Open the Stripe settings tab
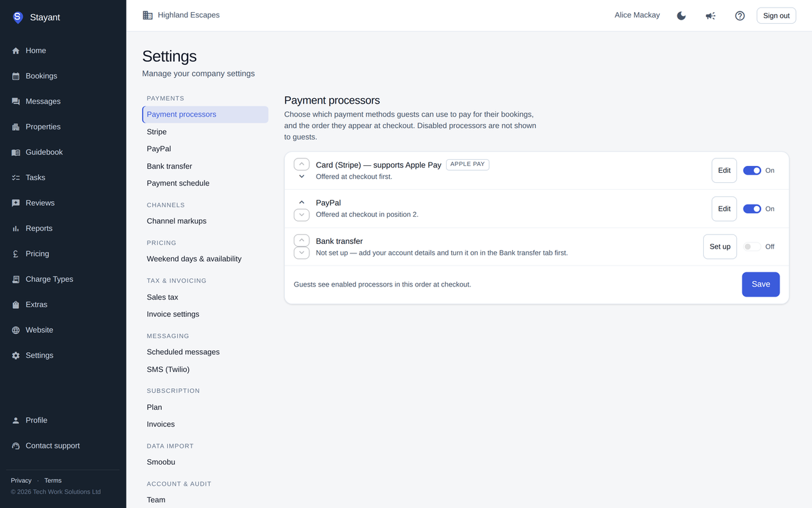This screenshot has width=812, height=508. [205, 132]
